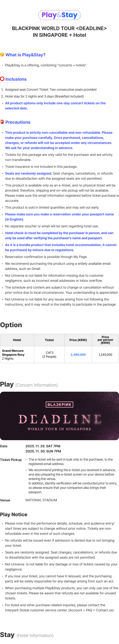Click the Price (KRW) column header
119x644 pixels.
[78, 340]
